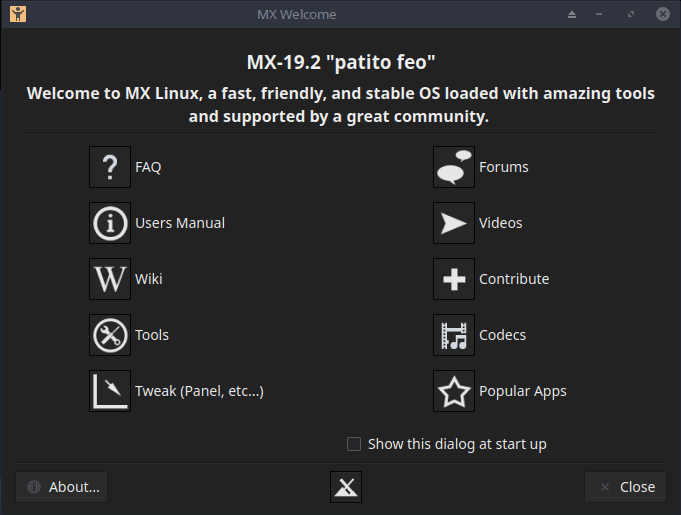Click the Codecs label
681x515 pixels.
[x=502, y=335]
